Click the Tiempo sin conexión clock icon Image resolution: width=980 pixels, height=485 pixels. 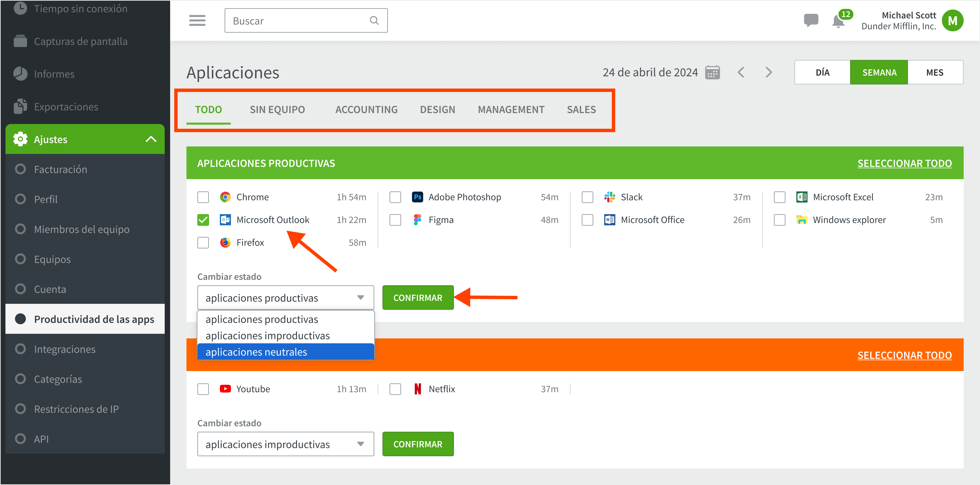(20, 8)
